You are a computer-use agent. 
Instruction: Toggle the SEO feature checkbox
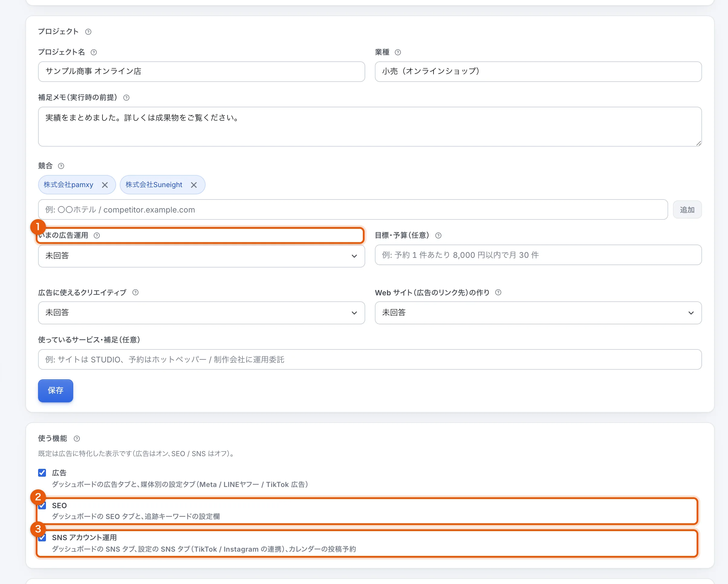tap(42, 505)
